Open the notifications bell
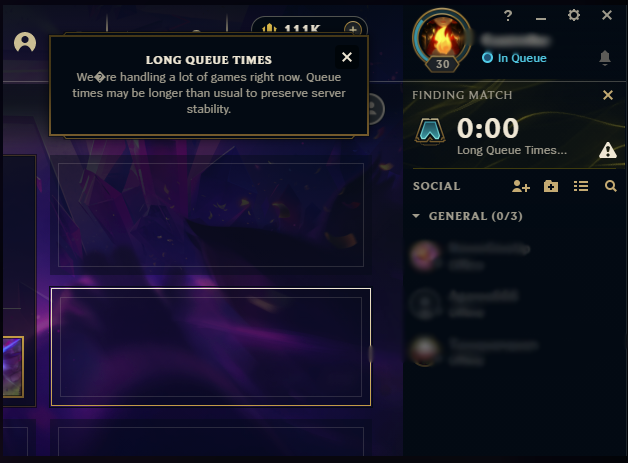This screenshot has height=463, width=628. click(605, 58)
